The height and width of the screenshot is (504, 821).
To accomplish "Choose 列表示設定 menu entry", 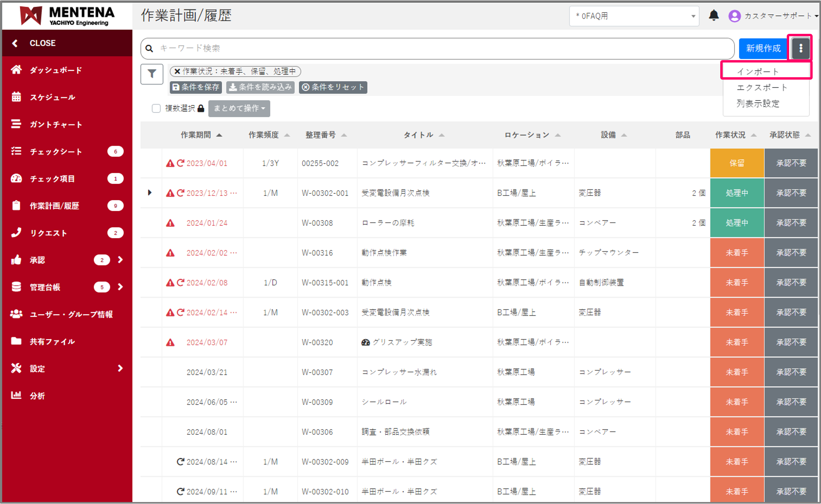I will click(x=758, y=104).
